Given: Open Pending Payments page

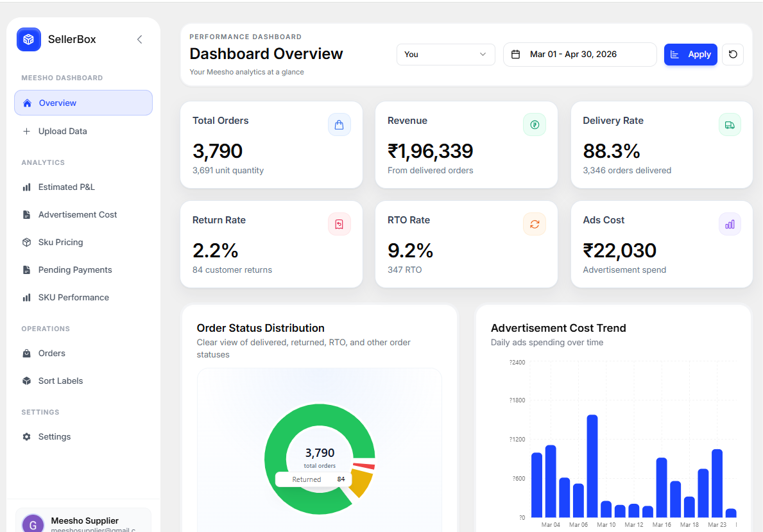Looking at the screenshot, I should coord(83,270).
